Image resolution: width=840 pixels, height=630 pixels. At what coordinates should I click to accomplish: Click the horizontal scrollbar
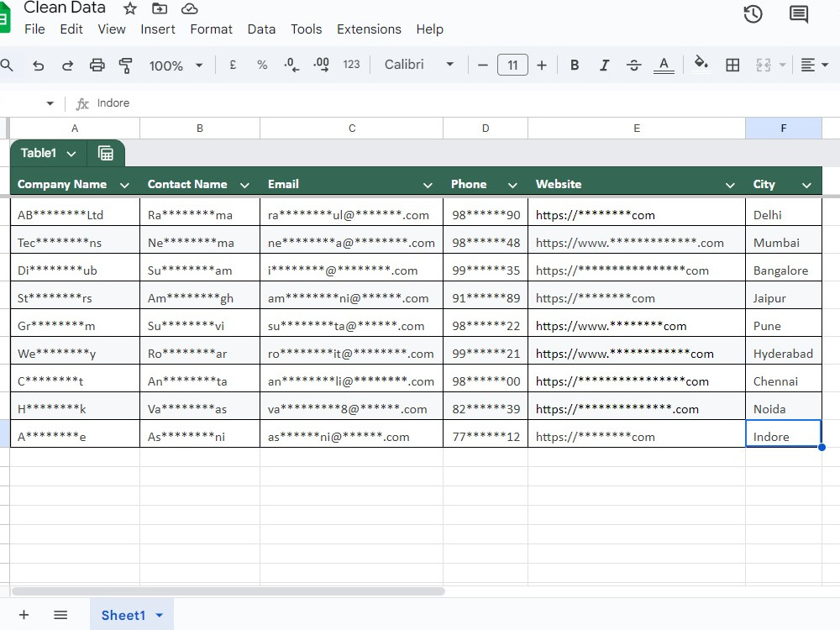point(228,591)
